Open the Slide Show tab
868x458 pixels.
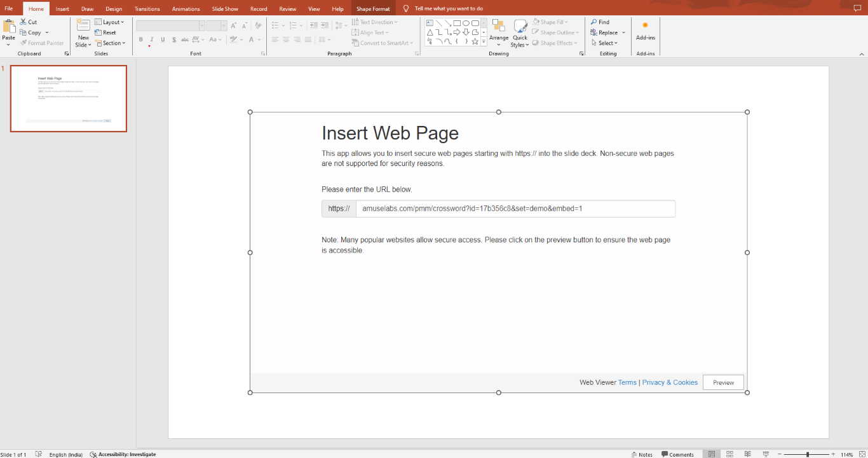click(225, 9)
